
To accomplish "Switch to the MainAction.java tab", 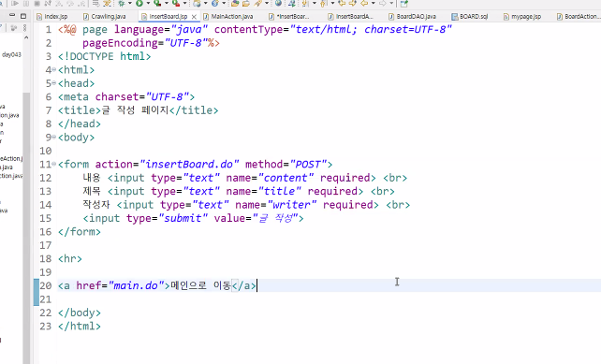I will 228,17.
